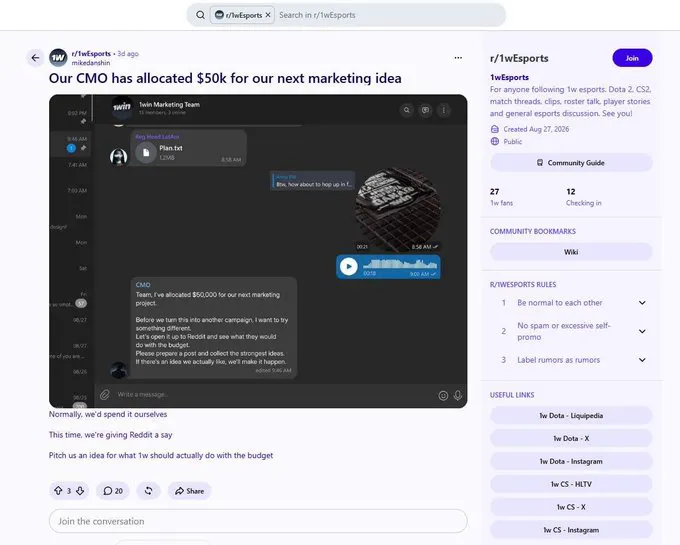Screen dimensions: 680x545
Task: Click the paperclip attach icon in chat
Action: [105, 395]
